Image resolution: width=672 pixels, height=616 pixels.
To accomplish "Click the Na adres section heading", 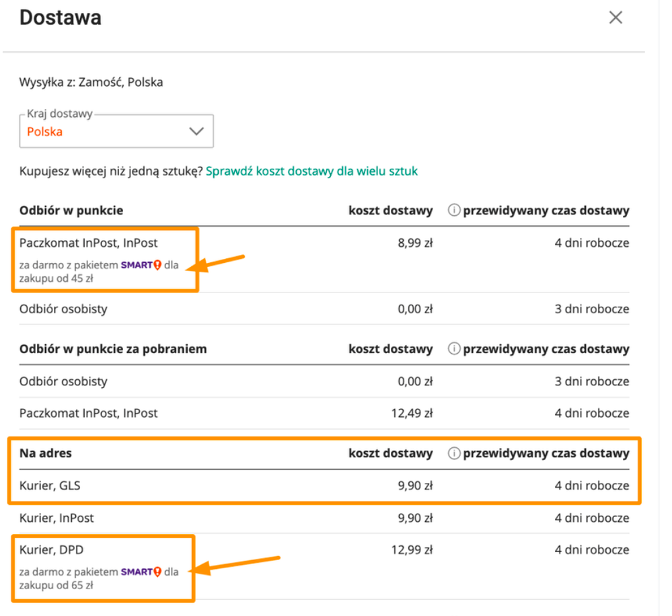I will (x=46, y=453).
